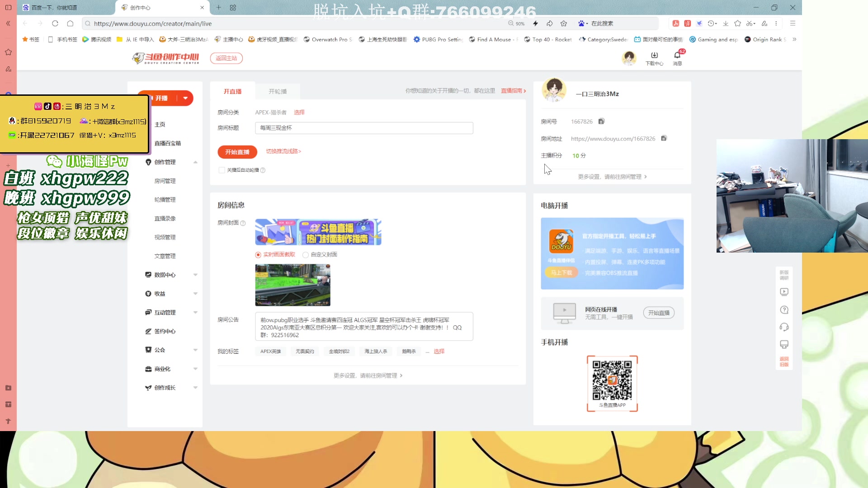Screen dimensions: 868x488
Task: Show more bookmarks with the chevron
Action: click(x=794, y=40)
